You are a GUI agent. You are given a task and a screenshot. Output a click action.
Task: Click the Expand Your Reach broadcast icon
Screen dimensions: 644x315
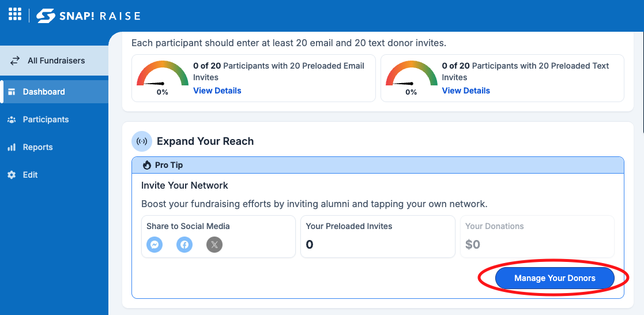pos(142,141)
